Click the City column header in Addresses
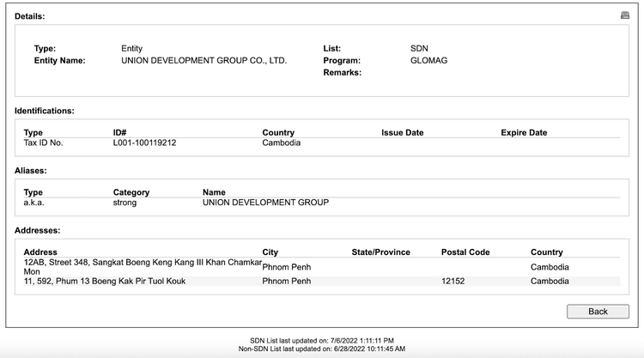This screenshot has width=644, height=358. (270, 252)
